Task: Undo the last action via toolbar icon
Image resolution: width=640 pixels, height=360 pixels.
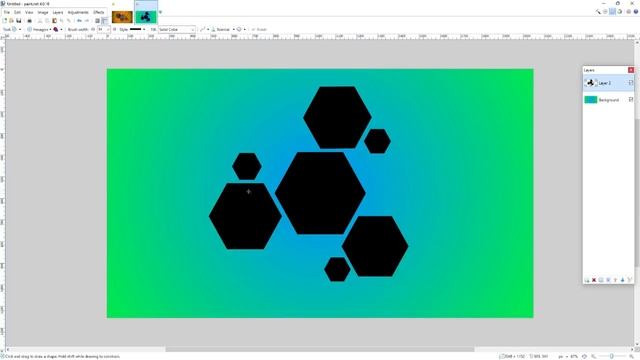Action: [79, 20]
